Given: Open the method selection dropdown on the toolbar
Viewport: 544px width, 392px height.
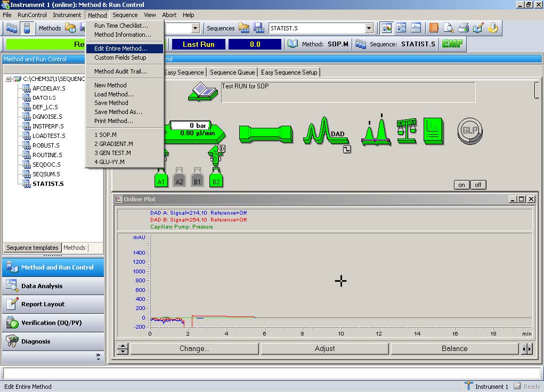Looking at the screenshot, I should point(196,28).
